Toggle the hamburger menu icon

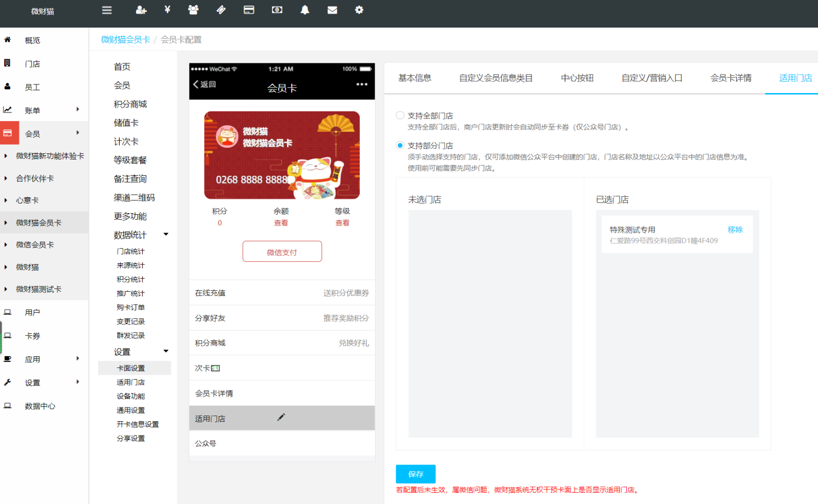(x=107, y=10)
